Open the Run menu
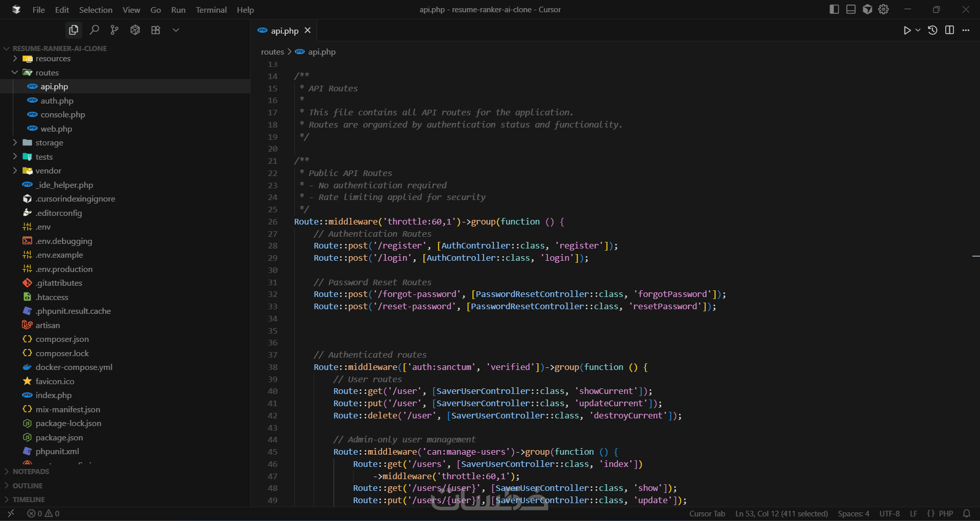This screenshot has height=521, width=980. pos(178,10)
